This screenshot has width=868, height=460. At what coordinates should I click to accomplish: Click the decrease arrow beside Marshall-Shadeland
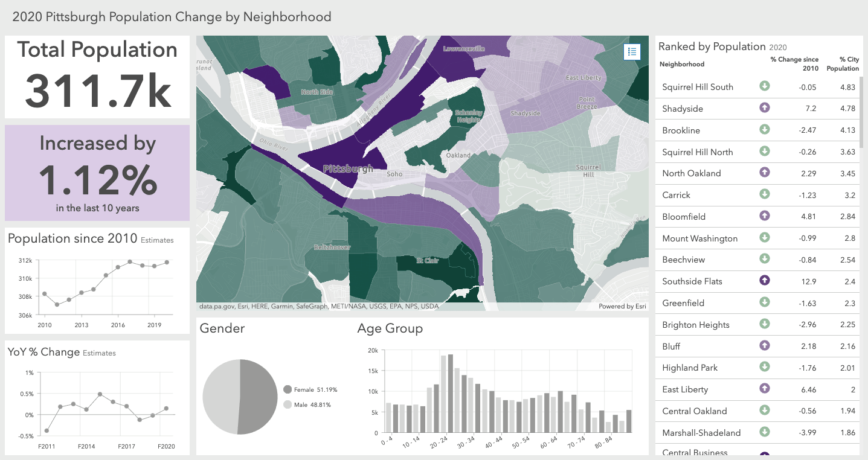tap(765, 432)
